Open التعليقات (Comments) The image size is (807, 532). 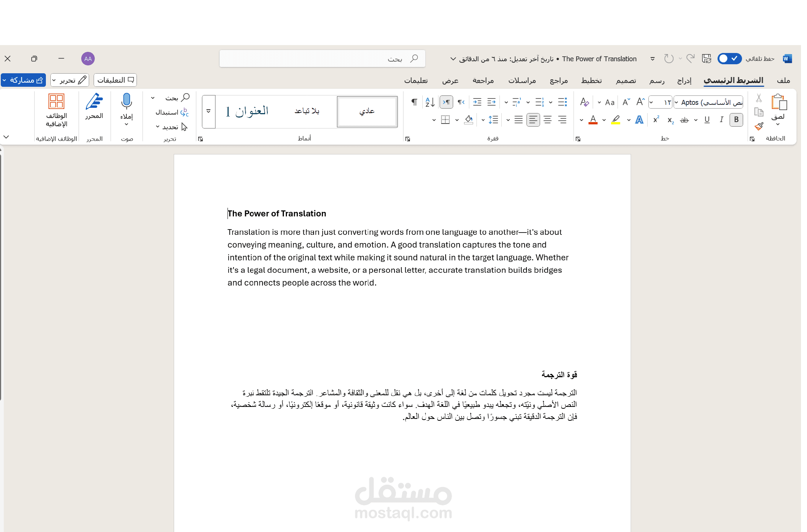click(x=115, y=80)
